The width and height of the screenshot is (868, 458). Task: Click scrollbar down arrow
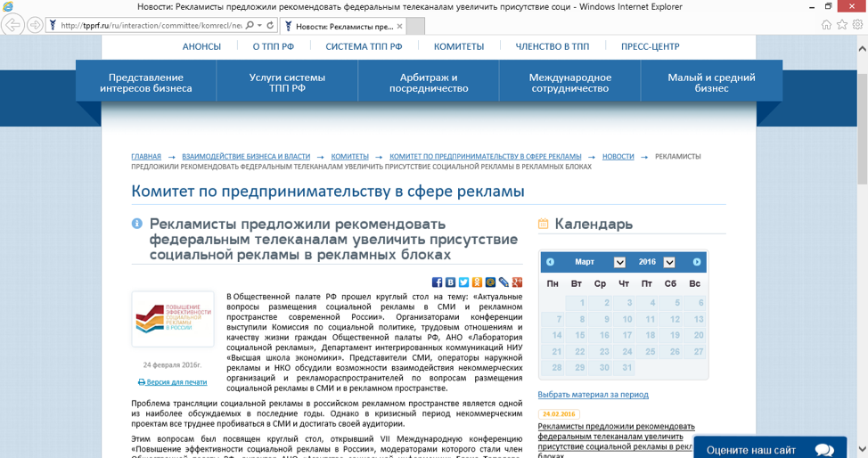[x=862, y=449]
